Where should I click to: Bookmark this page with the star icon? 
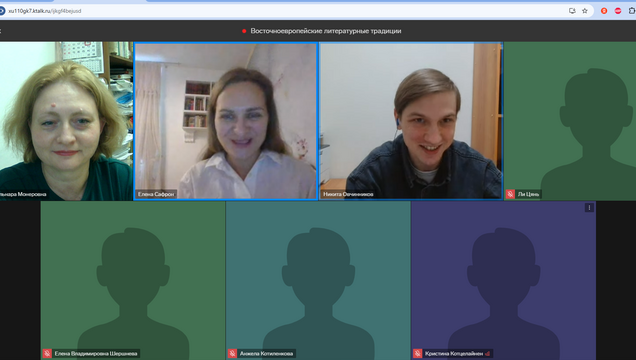[x=584, y=11]
